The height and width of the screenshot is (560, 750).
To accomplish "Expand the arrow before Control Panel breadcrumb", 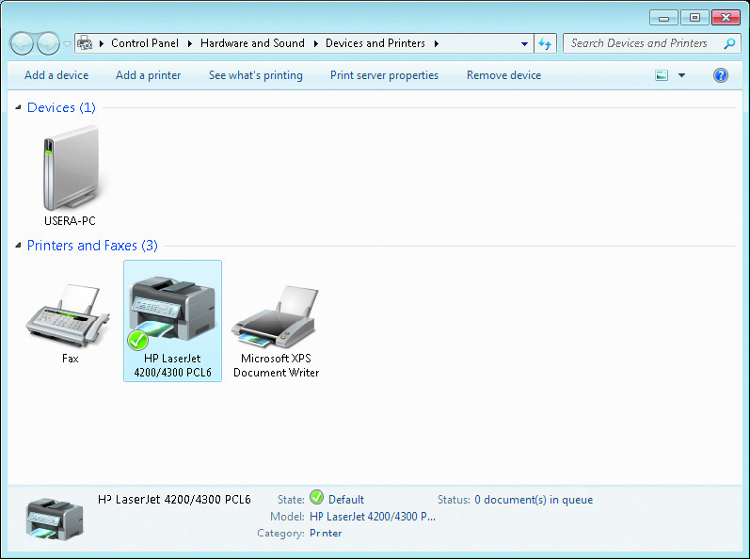I will [102, 44].
